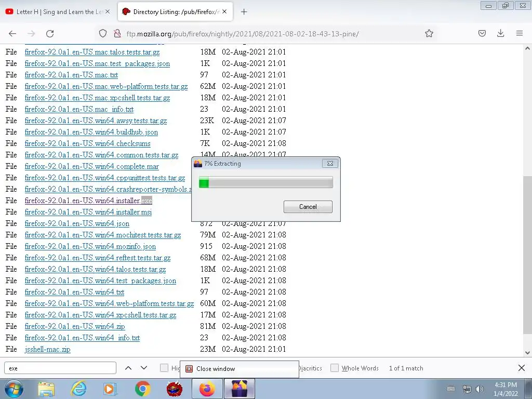The image size is (532, 399).
Task: Open firefox-92.0a1.en-US.mac.txt link
Action: [71, 75]
